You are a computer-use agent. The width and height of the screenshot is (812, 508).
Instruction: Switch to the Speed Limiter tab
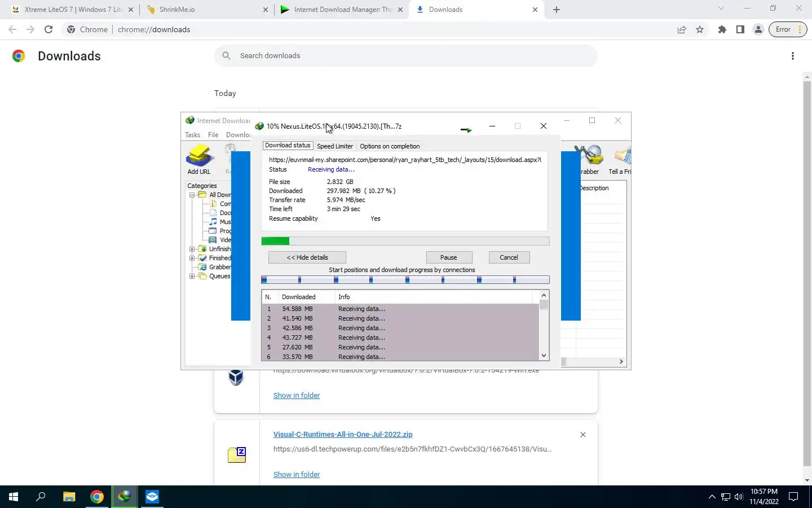[x=334, y=146]
